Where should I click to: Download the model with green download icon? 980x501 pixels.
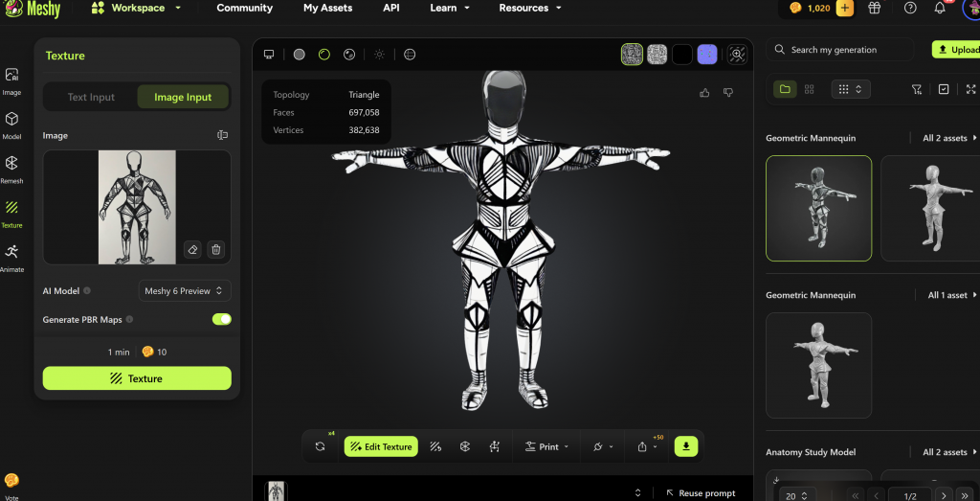tap(686, 446)
